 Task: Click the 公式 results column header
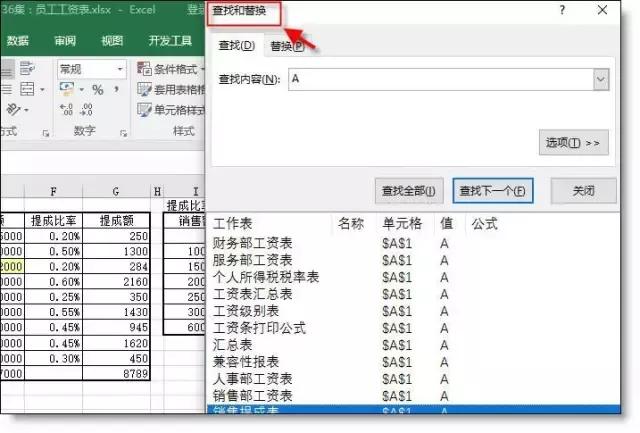tap(484, 224)
